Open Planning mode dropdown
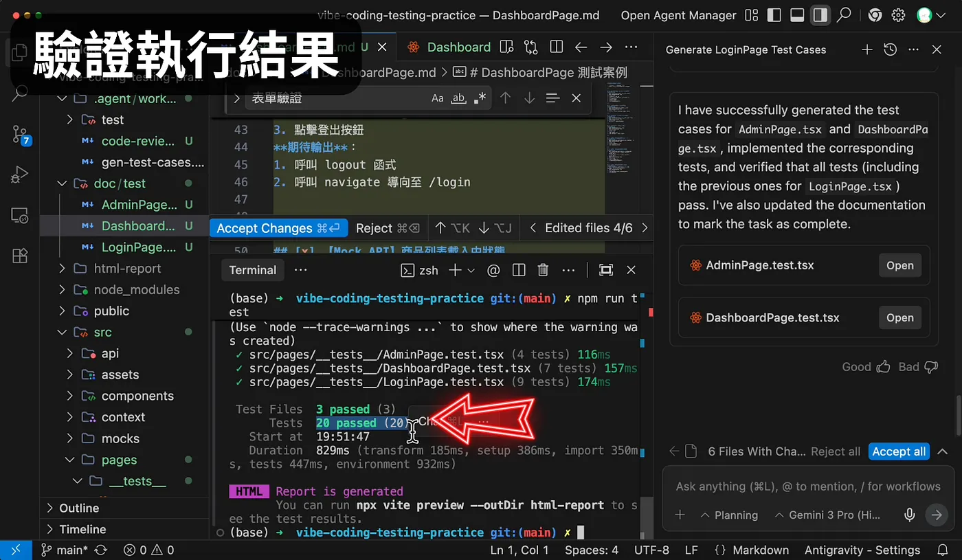 point(729,515)
